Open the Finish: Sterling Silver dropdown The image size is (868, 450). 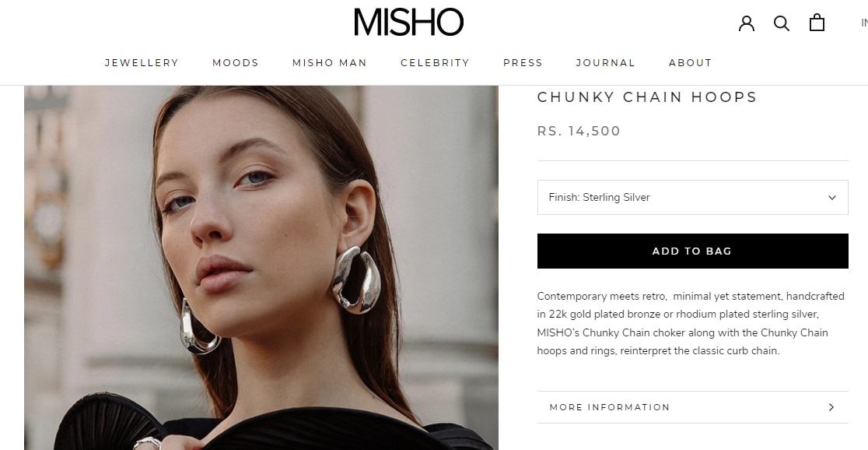[x=692, y=197]
